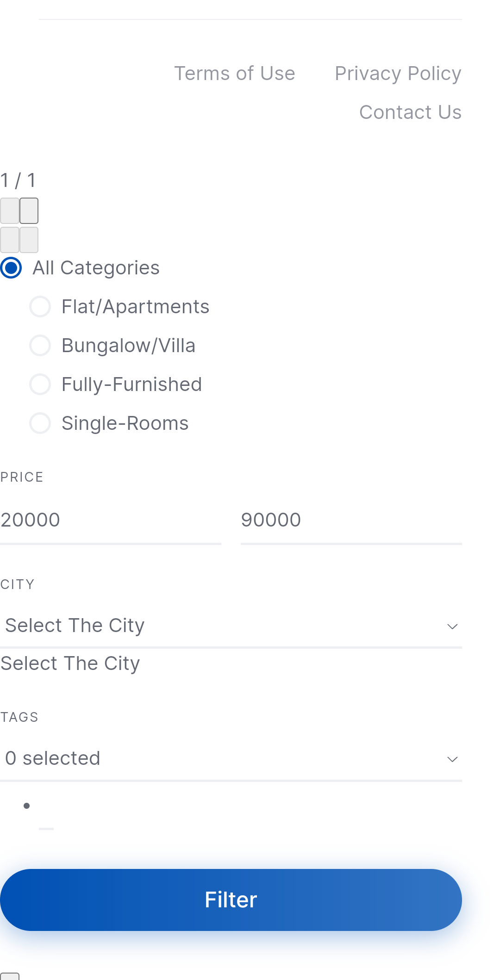Click the small button below Filter

[x=9, y=976]
